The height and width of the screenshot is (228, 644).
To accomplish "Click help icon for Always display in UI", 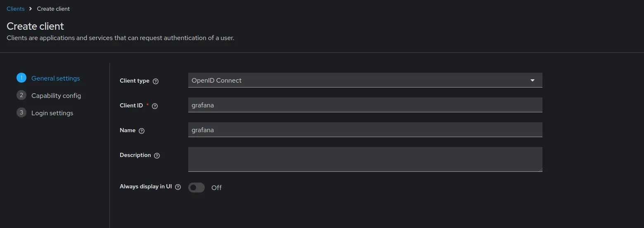I will (x=178, y=187).
